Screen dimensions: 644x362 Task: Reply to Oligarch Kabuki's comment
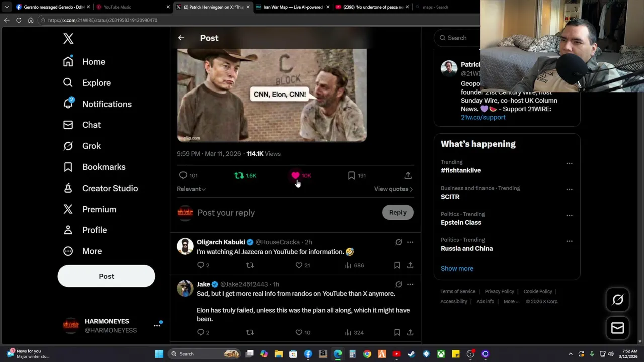[201, 265]
